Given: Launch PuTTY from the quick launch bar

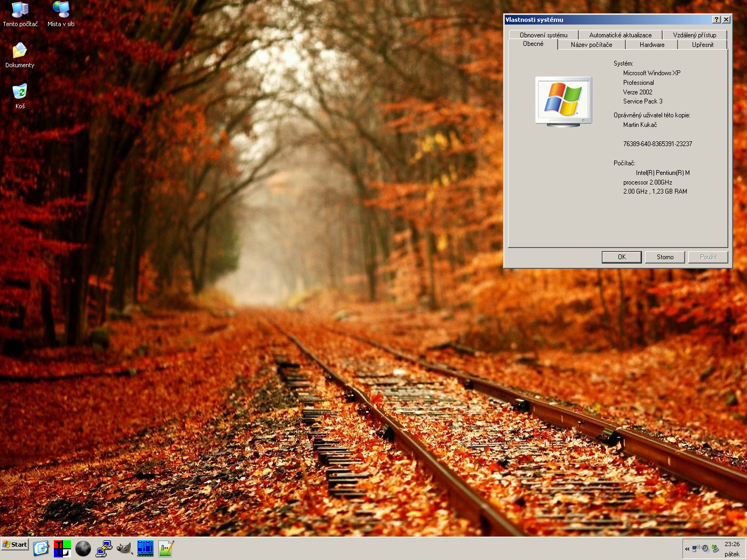Looking at the screenshot, I should tap(104, 548).
